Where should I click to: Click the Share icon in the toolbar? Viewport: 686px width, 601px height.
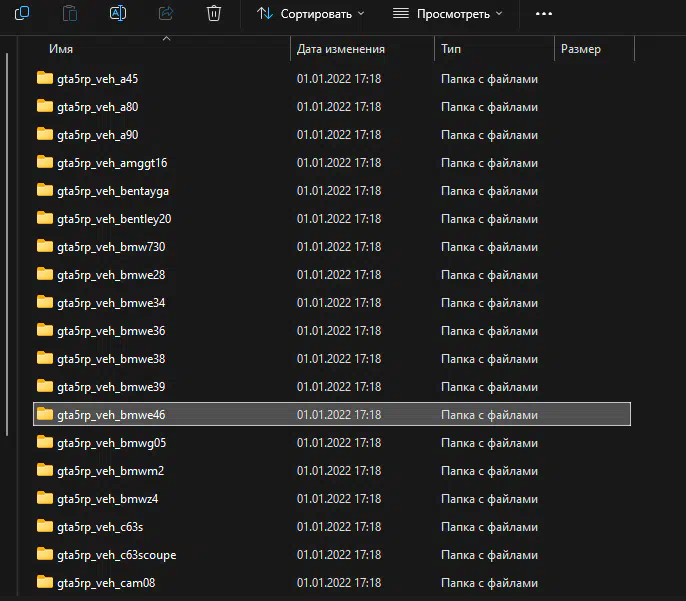pos(166,13)
